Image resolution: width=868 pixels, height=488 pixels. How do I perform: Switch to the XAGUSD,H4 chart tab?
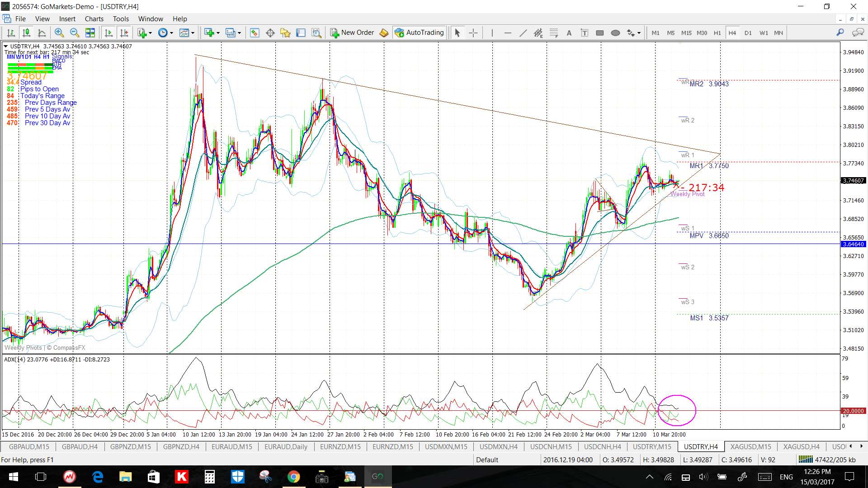(x=801, y=446)
